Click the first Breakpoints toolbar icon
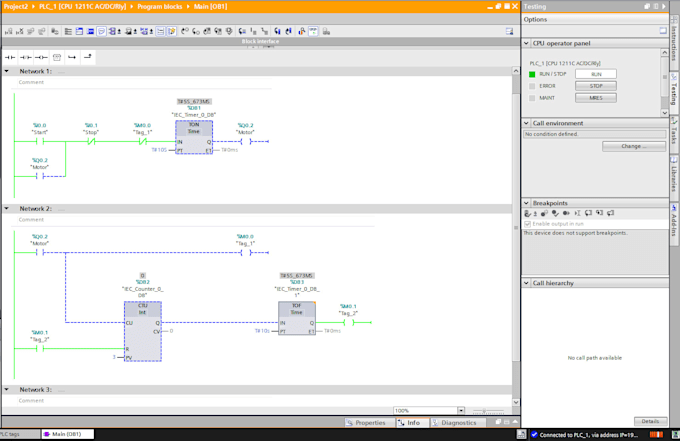Viewport: 680px width, 441px height. click(x=527, y=213)
